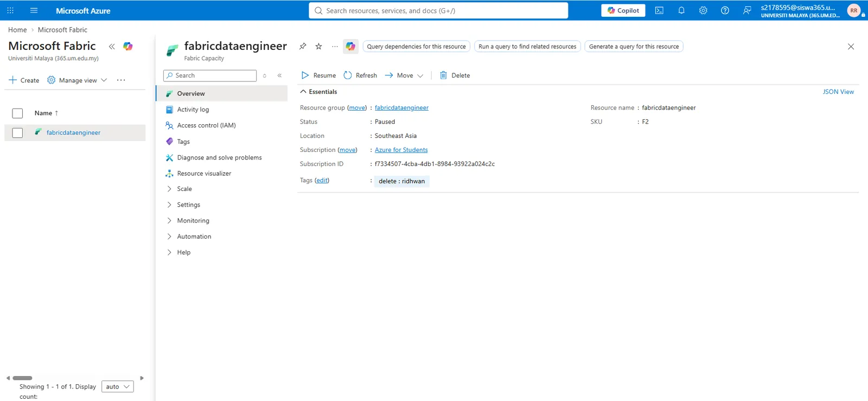Open portal settings gear
Image resolution: width=868 pixels, height=401 pixels.
pyautogui.click(x=703, y=10)
